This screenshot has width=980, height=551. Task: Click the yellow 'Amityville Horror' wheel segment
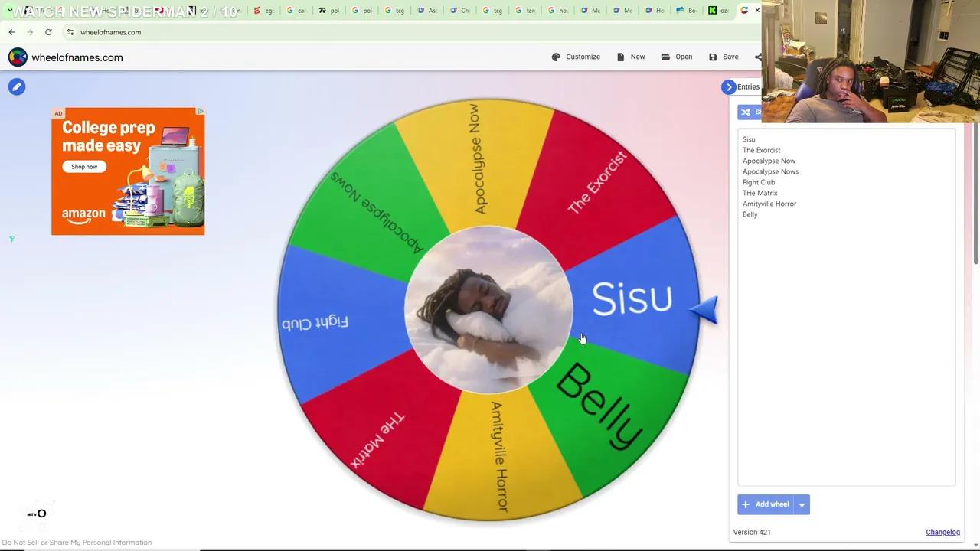(x=500, y=456)
